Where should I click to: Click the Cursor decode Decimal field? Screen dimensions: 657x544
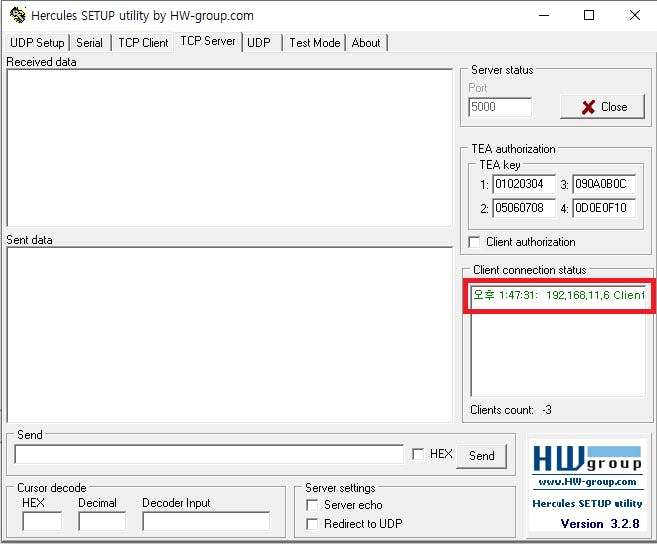(102, 521)
